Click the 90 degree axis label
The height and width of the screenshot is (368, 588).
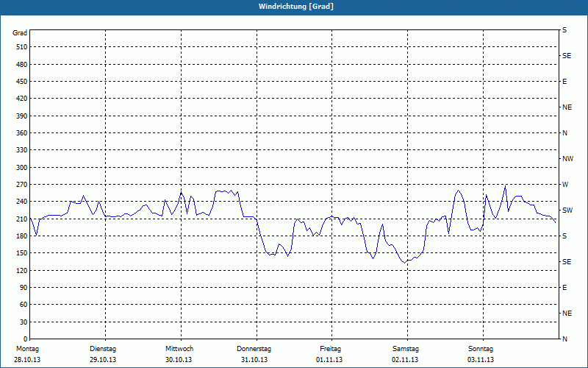point(24,287)
